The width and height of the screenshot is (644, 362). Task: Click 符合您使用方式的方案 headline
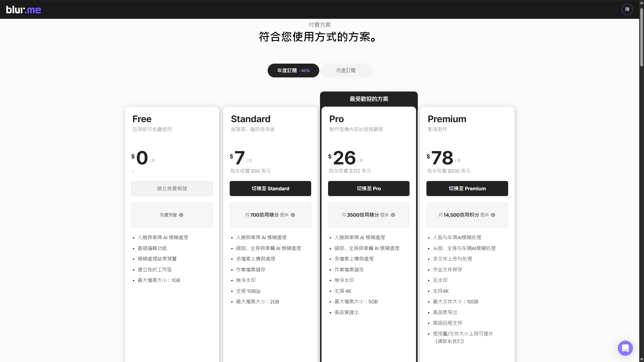tap(317, 37)
